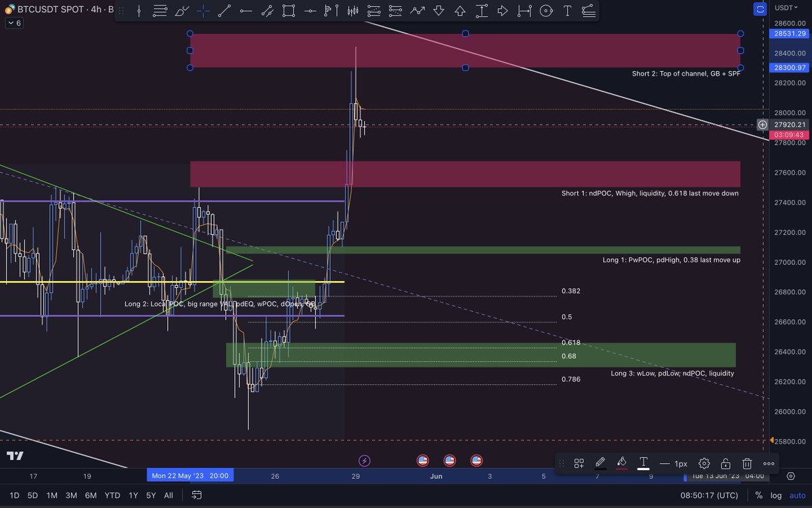Select the text annotation tool in top toolbar
This screenshot has width=812, height=508.
(x=567, y=11)
